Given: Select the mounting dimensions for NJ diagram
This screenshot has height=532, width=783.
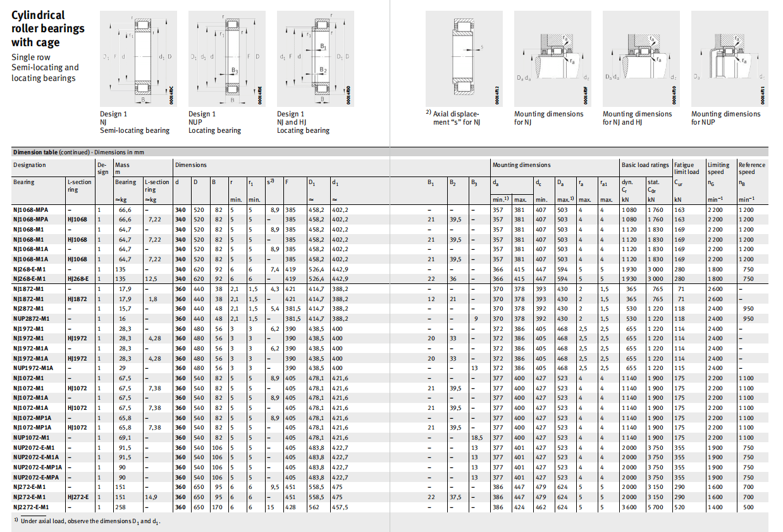Looking at the screenshot, I should [x=552, y=58].
